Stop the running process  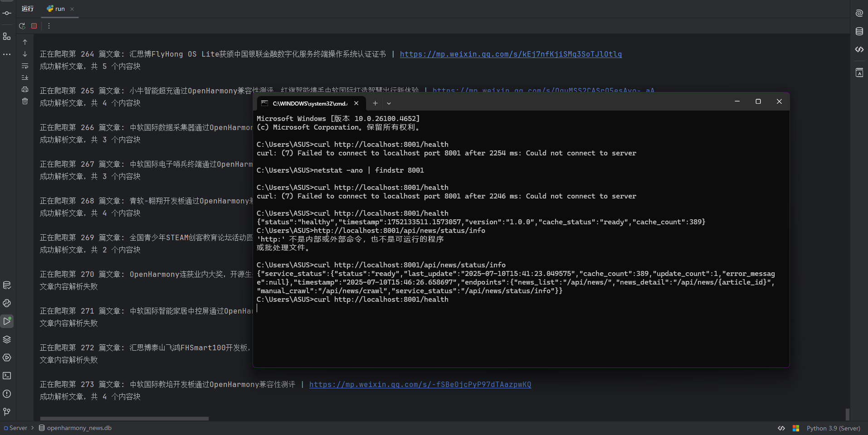[x=34, y=26]
